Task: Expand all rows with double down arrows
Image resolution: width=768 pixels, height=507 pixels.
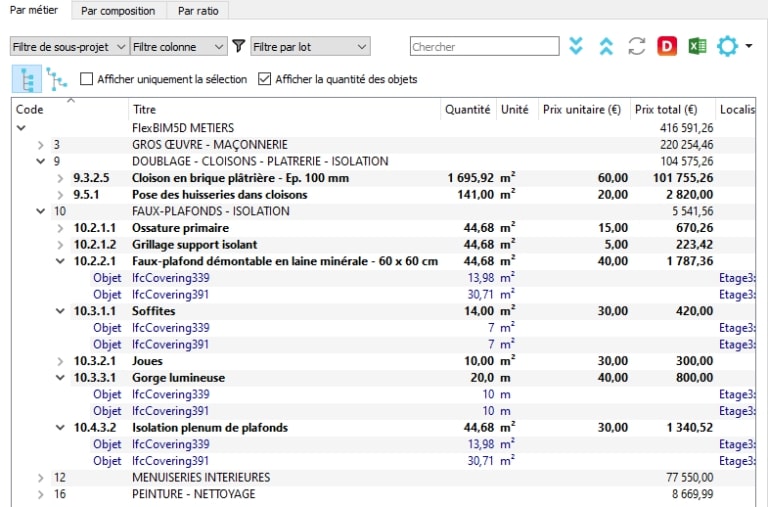Action: (576, 46)
